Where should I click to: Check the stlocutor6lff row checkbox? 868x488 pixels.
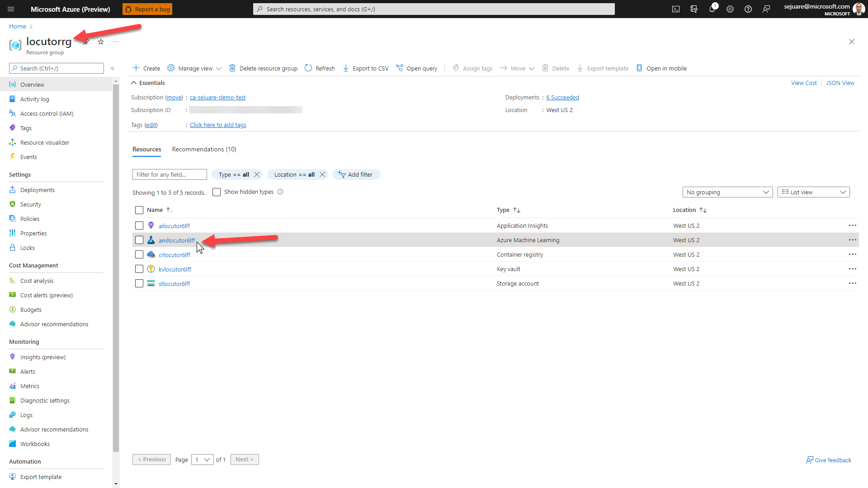[x=139, y=283]
